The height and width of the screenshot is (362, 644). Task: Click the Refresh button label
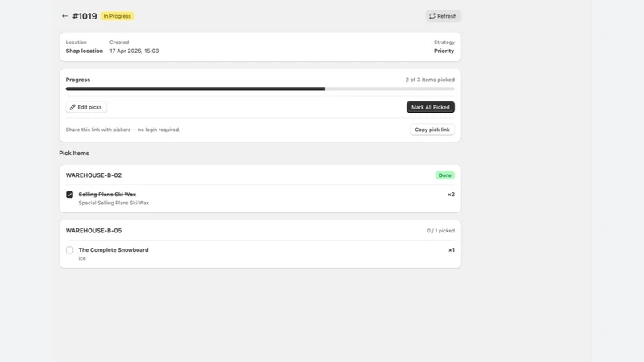(447, 16)
